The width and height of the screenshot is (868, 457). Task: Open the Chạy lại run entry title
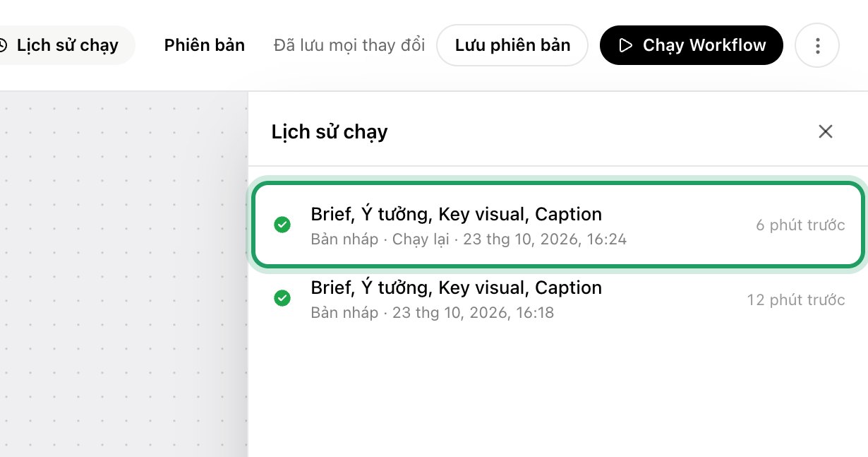click(x=456, y=214)
